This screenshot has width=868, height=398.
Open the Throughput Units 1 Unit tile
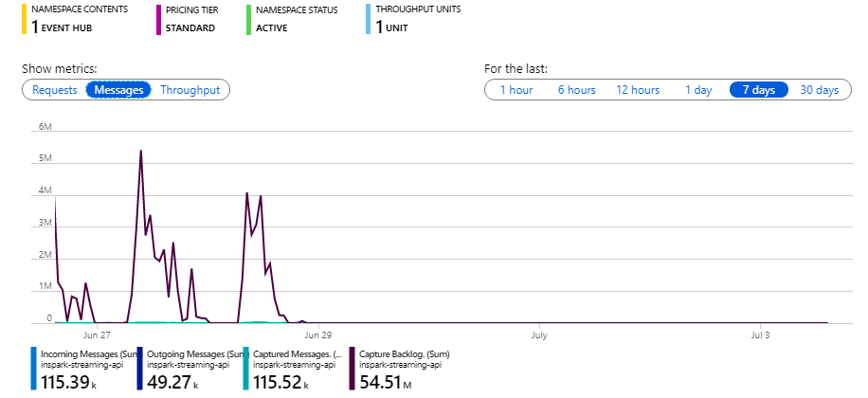[413, 19]
